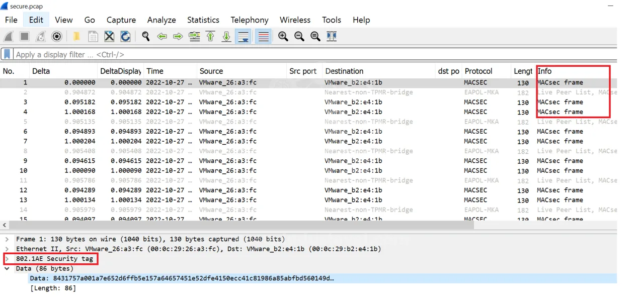
Task: Toggle packet list colorization
Action: (x=263, y=36)
